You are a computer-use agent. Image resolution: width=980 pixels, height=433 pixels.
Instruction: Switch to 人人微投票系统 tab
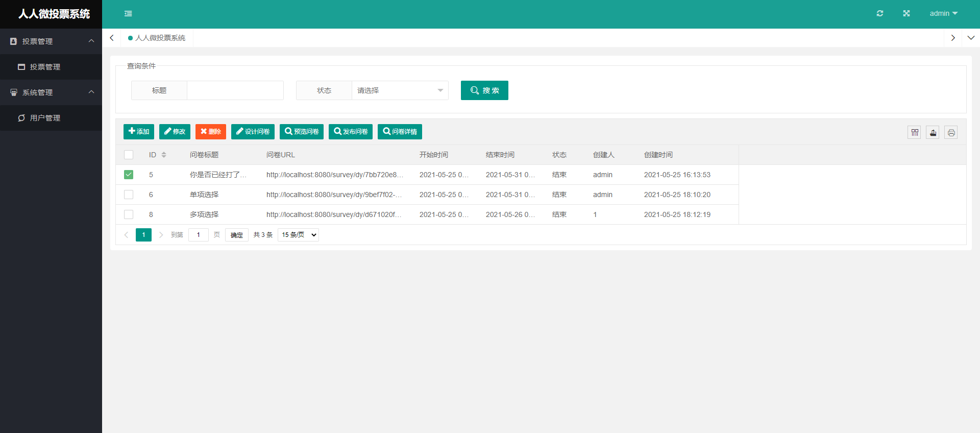tap(157, 38)
